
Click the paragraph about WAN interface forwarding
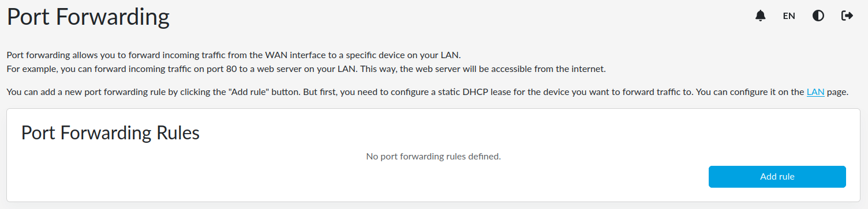point(234,55)
